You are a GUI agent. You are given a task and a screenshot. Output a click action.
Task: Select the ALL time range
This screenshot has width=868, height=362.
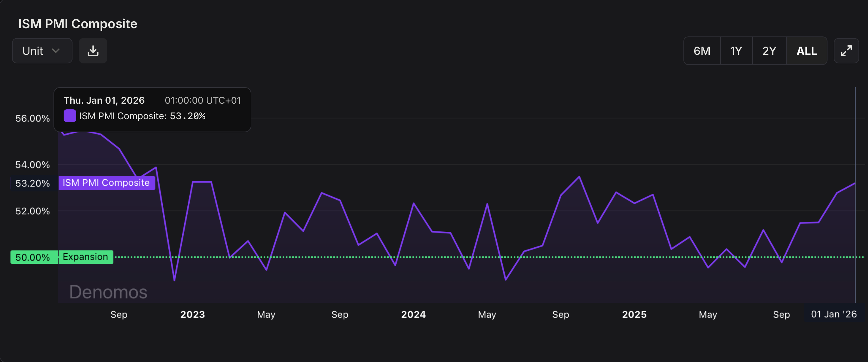(x=806, y=51)
